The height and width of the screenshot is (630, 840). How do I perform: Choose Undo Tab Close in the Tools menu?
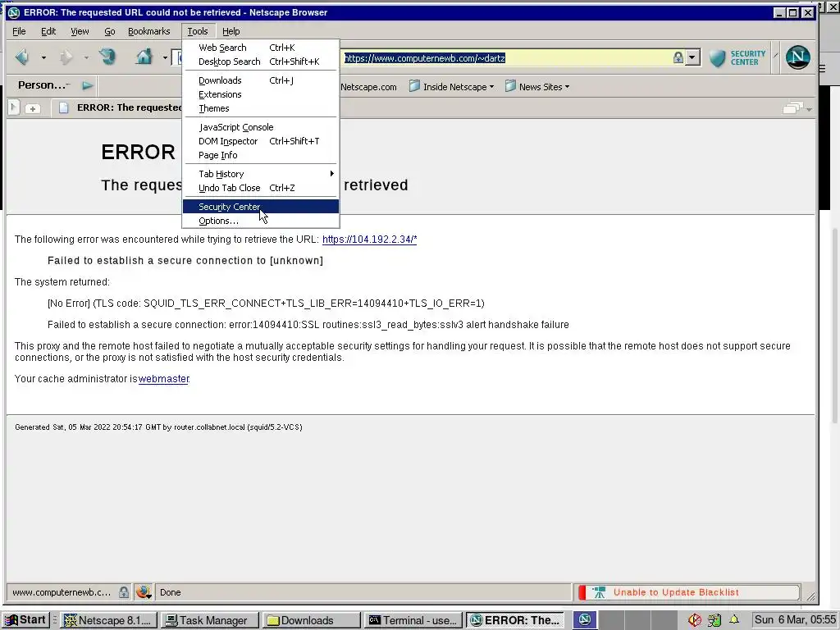[x=260, y=188]
